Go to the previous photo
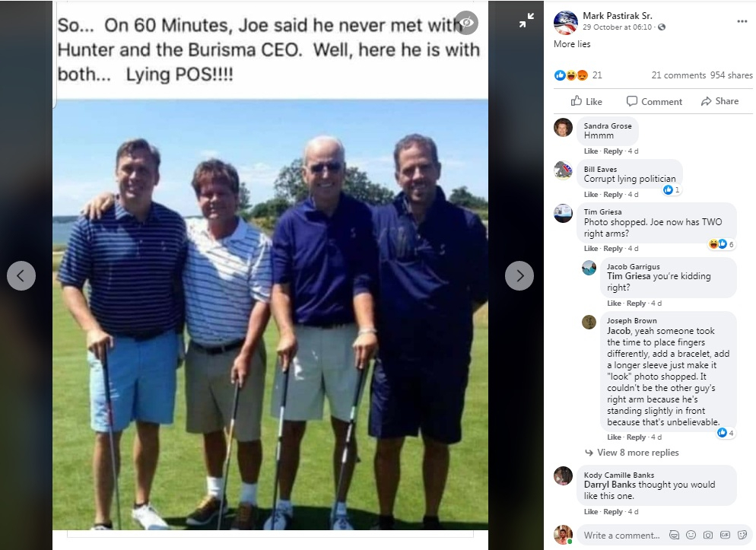The image size is (756, 550). click(21, 275)
